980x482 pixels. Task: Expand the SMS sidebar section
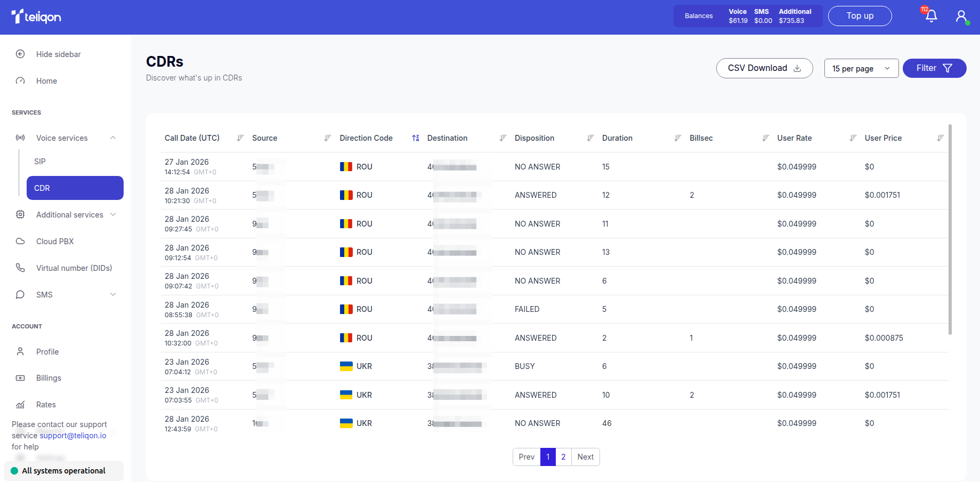113,294
